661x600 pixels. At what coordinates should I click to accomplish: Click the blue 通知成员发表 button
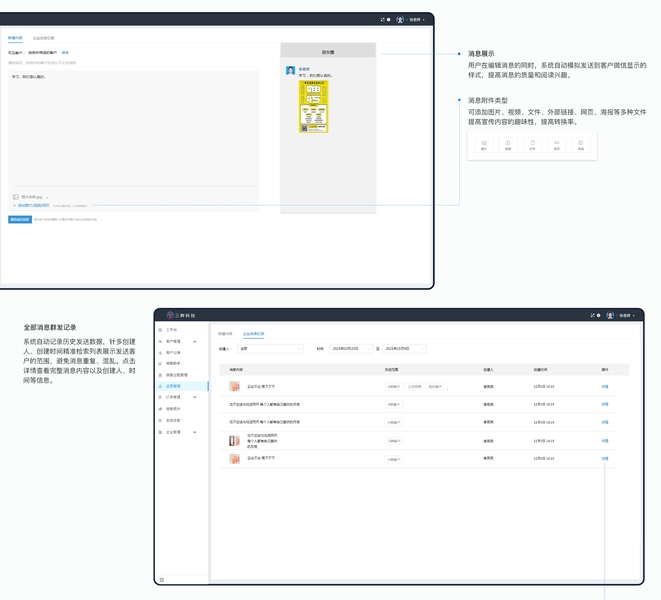click(20, 219)
